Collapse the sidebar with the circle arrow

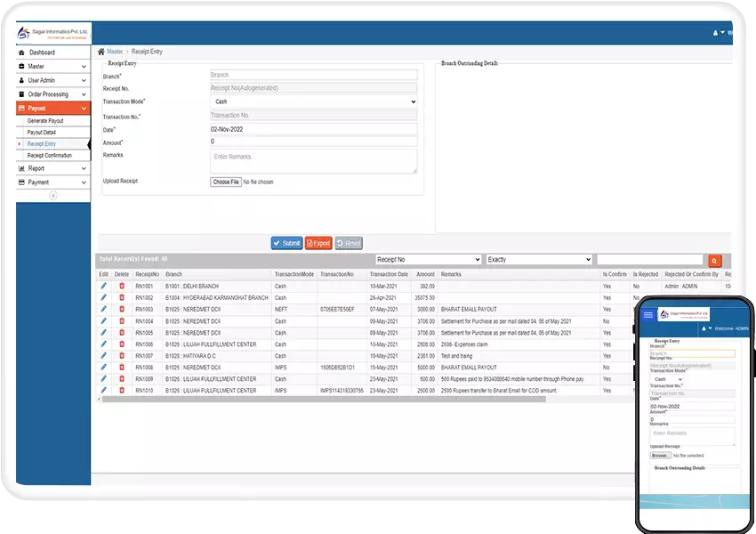tap(53, 196)
